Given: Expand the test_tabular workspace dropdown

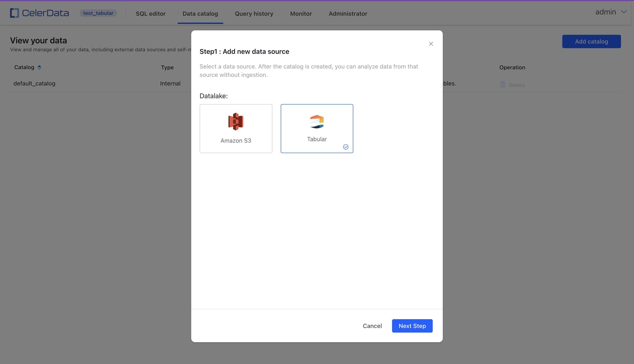Looking at the screenshot, I should click(x=98, y=13).
